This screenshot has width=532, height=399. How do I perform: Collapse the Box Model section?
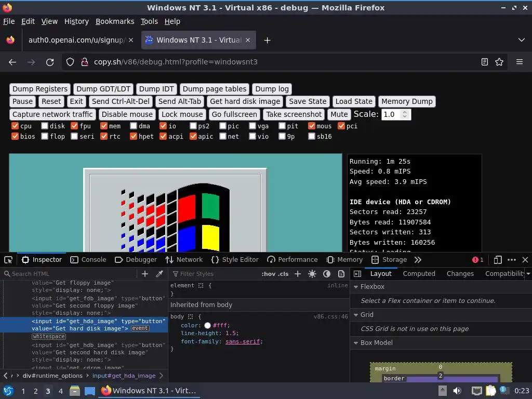coord(356,343)
